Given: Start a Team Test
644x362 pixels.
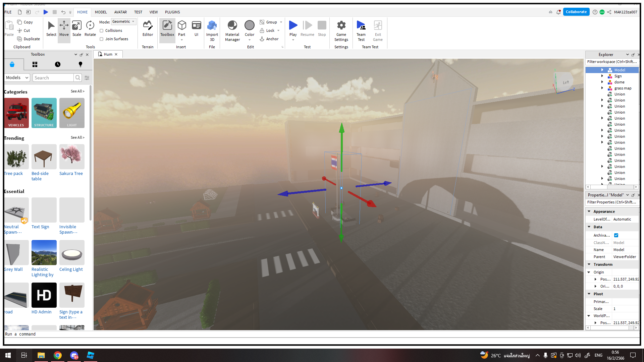Looking at the screenshot, I should click(361, 31).
